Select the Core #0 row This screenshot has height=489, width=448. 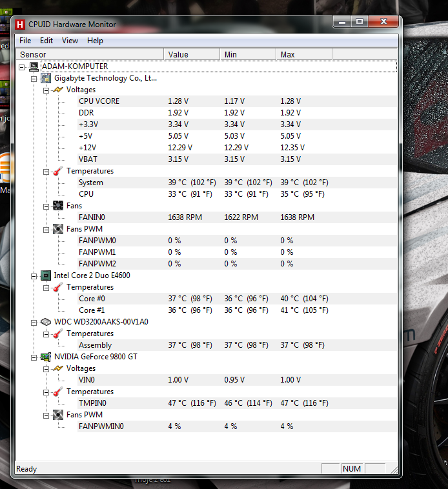(237, 299)
